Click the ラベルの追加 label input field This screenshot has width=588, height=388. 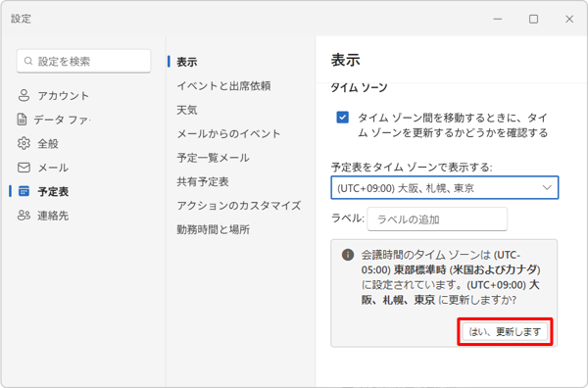point(437,219)
